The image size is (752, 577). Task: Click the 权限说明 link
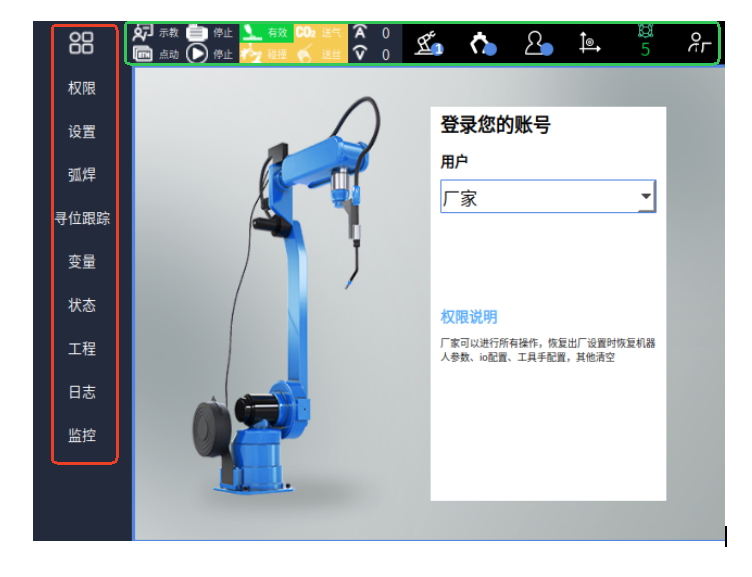(x=469, y=317)
